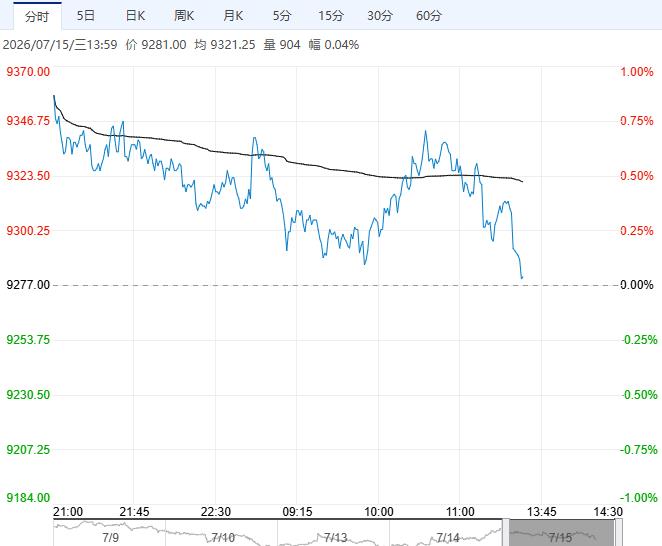Switch to the 5日 chart tab
The image size is (662, 546).
click(x=86, y=16)
